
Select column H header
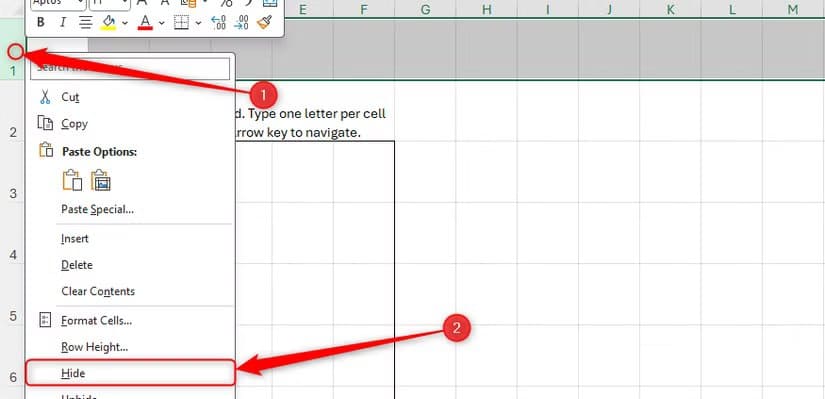[x=487, y=9]
